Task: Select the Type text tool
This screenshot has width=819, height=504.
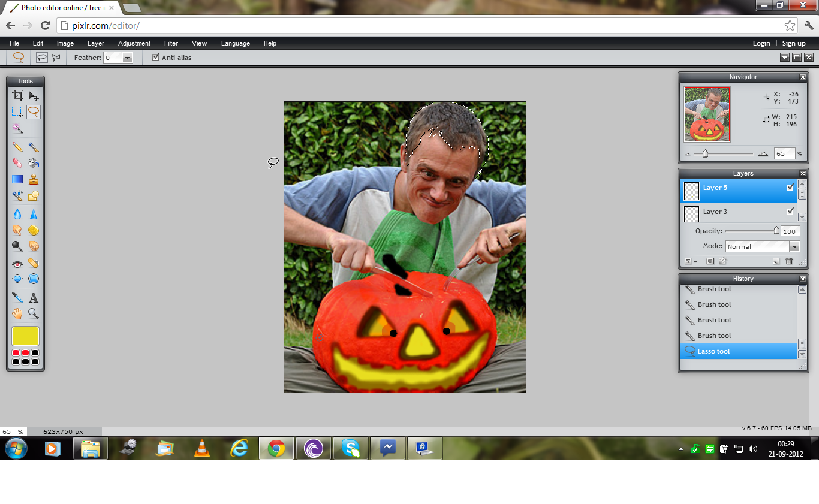Action: pyautogui.click(x=34, y=297)
